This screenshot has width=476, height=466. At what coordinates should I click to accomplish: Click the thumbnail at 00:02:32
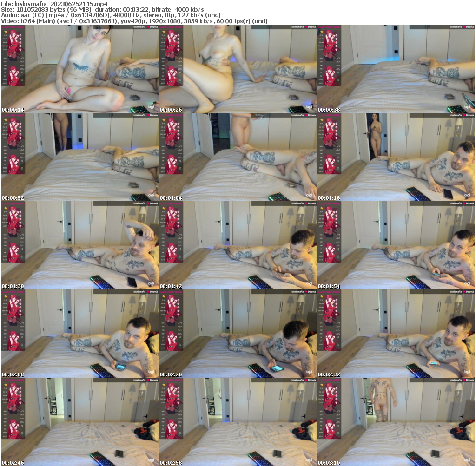(396, 334)
